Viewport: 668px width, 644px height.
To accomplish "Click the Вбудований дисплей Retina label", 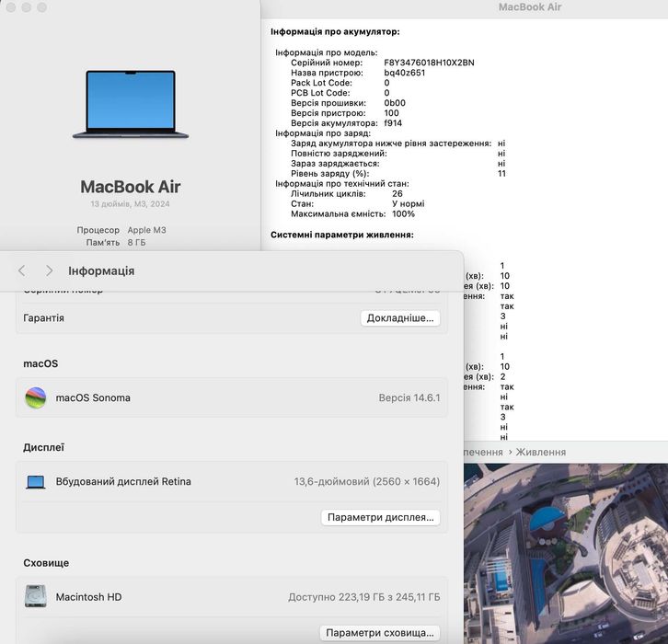I will pyautogui.click(x=123, y=482).
